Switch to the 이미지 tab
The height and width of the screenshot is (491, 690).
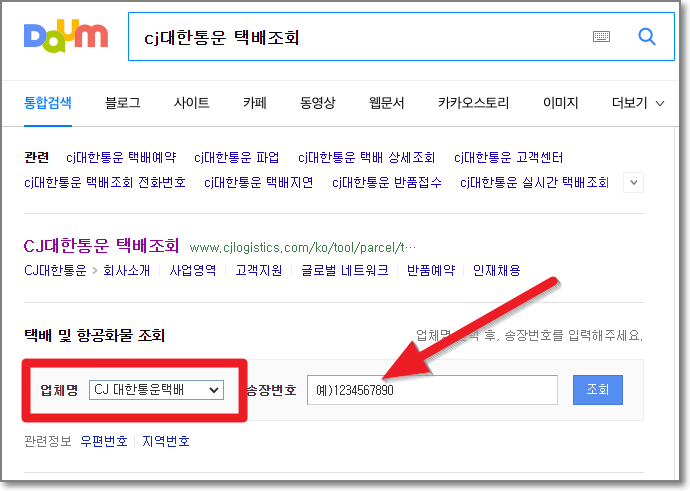tap(560, 103)
